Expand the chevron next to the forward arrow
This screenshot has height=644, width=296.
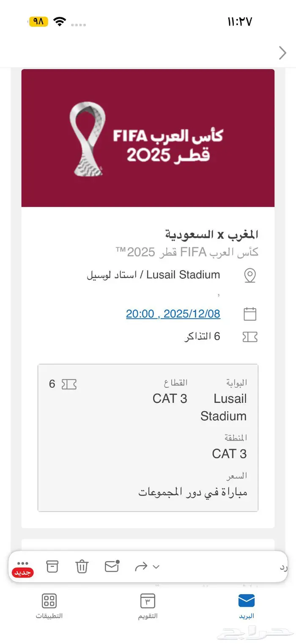click(x=156, y=567)
